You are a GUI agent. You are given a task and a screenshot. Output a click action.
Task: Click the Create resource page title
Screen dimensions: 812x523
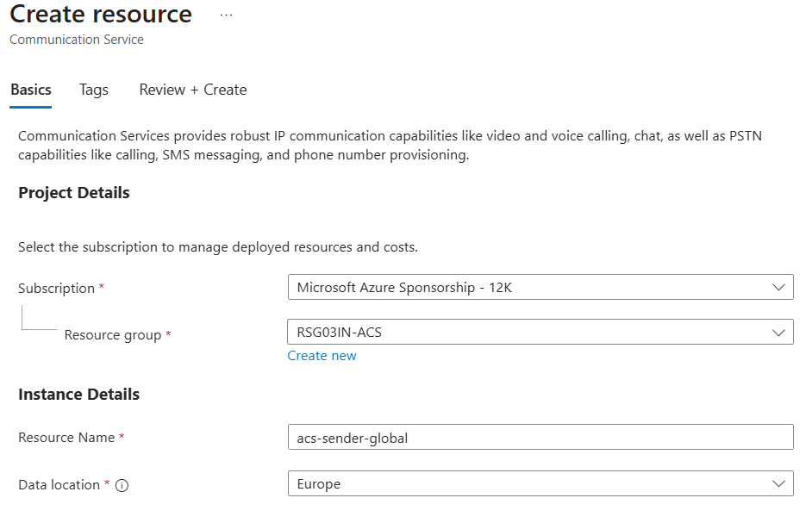[101, 14]
